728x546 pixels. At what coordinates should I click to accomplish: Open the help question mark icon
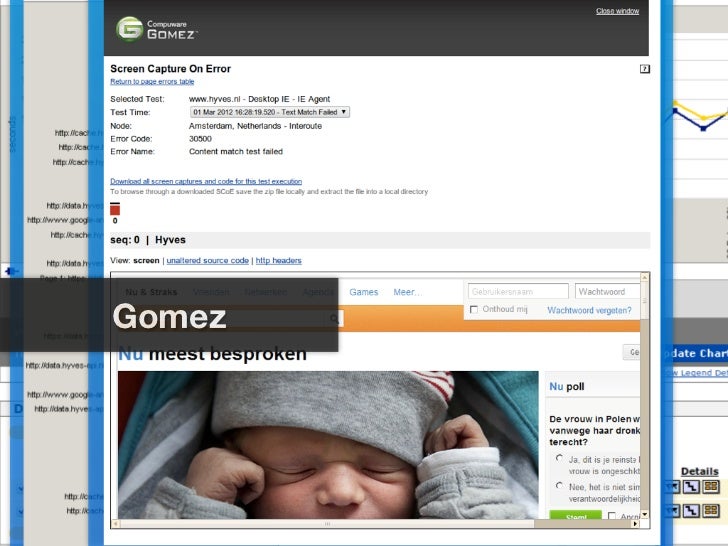[644, 69]
